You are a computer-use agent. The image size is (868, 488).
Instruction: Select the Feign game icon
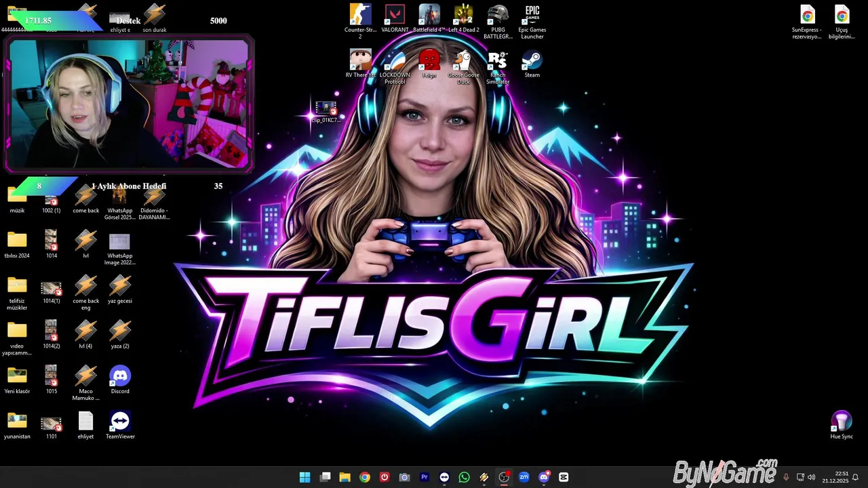pos(429,64)
